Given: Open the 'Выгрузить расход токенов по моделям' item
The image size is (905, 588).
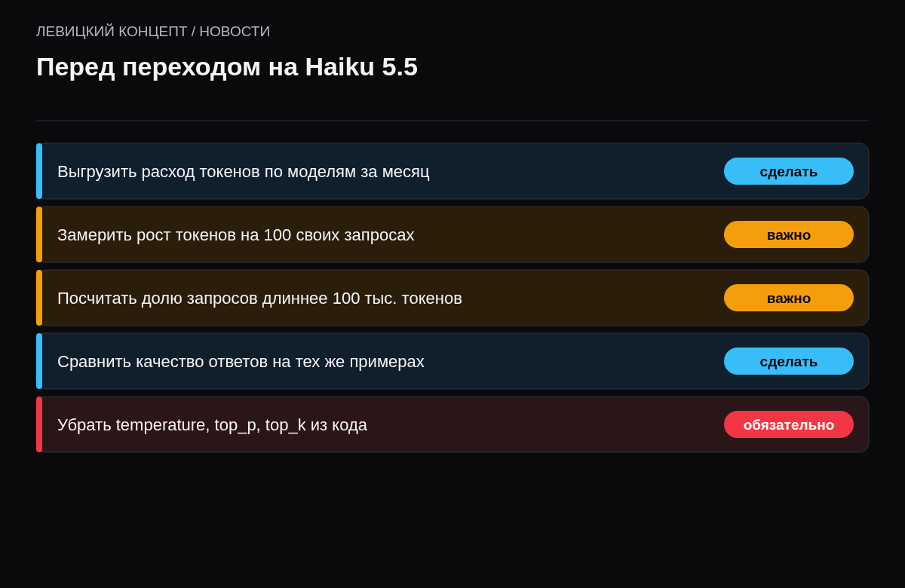Looking at the screenshot, I should 452,171.
